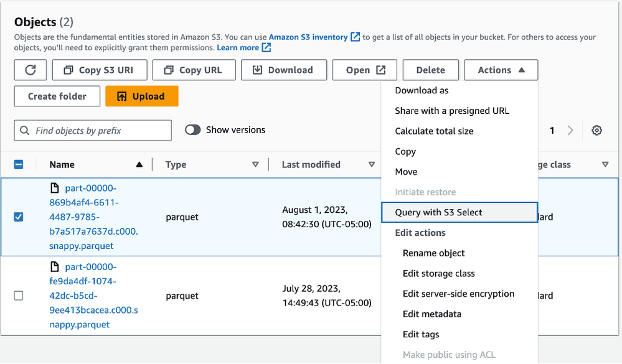Viewport: 622px width, 364px height.
Task: Select Rename object from Edit actions
Action: (433, 253)
